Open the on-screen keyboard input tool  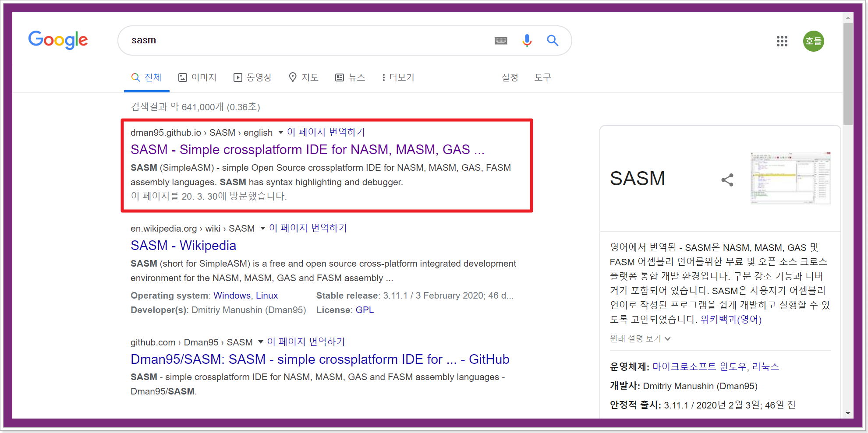(x=501, y=41)
